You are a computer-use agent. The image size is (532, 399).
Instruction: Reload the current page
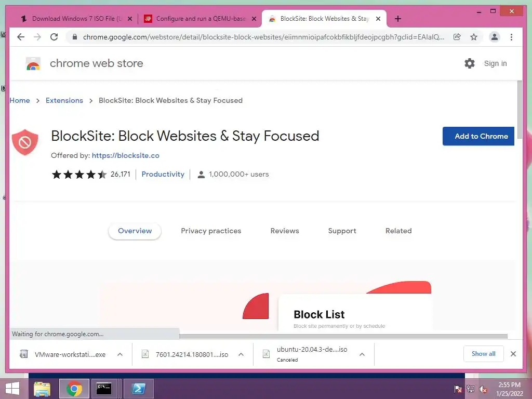click(x=54, y=37)
